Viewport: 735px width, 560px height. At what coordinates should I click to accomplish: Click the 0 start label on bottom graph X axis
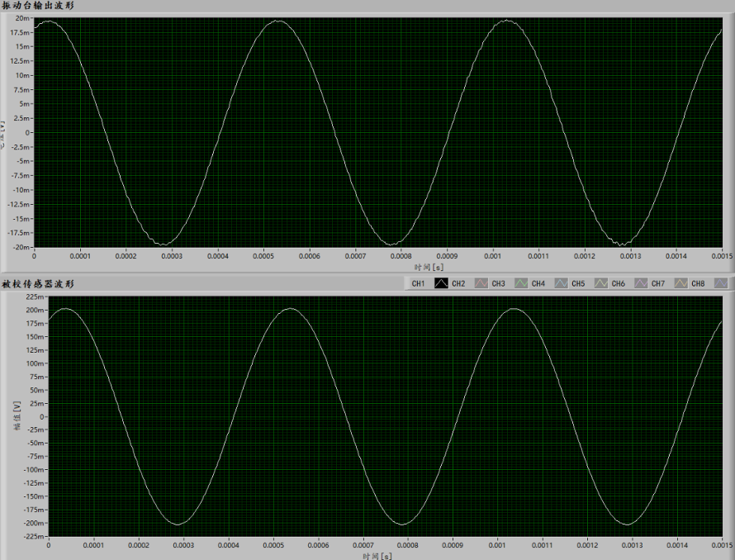48,545
